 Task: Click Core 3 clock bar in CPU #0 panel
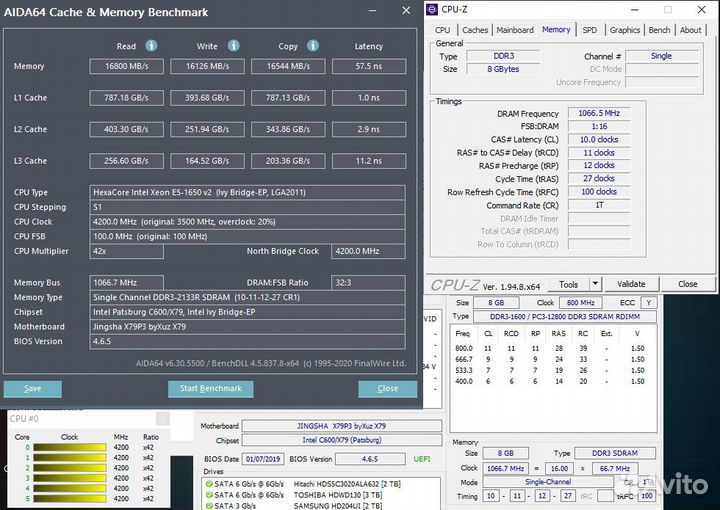coord(70,478)
